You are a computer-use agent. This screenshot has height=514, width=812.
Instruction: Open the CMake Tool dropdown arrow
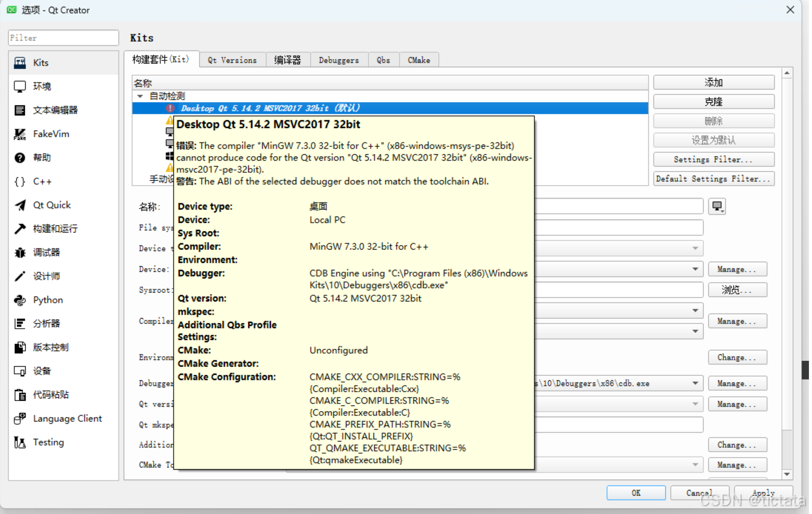(695, 465)
